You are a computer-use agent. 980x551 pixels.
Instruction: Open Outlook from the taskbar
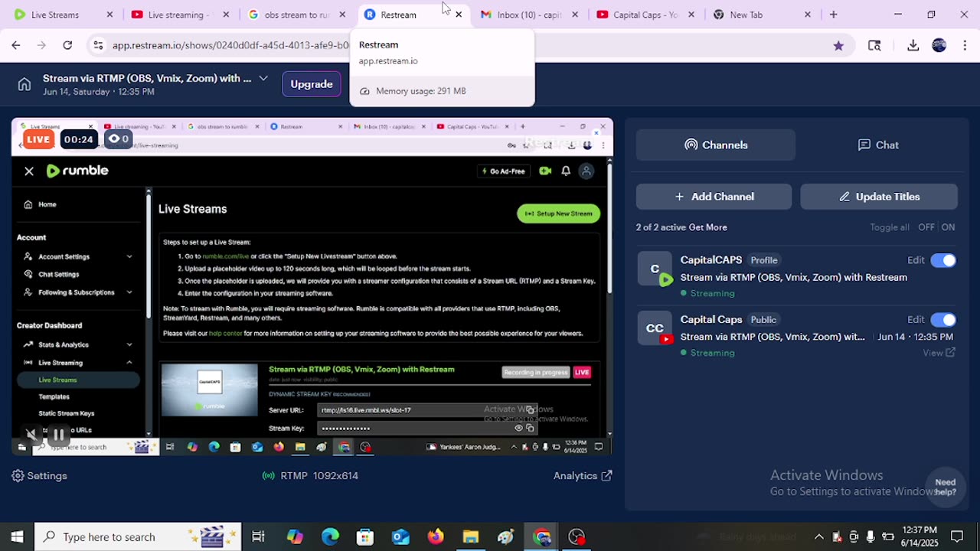(400, 536)
